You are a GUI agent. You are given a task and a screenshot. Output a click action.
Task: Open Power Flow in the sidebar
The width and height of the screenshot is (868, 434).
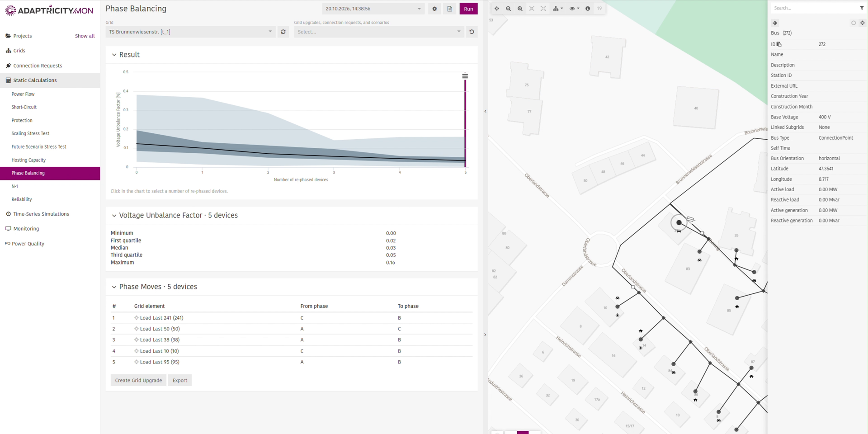coord(23,94)
